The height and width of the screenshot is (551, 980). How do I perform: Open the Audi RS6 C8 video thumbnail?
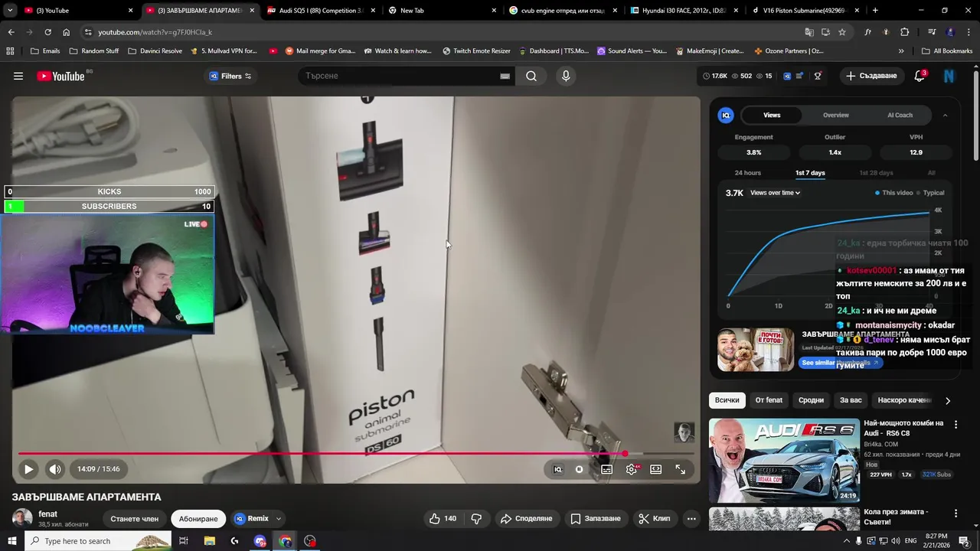[x=784, y=460]
